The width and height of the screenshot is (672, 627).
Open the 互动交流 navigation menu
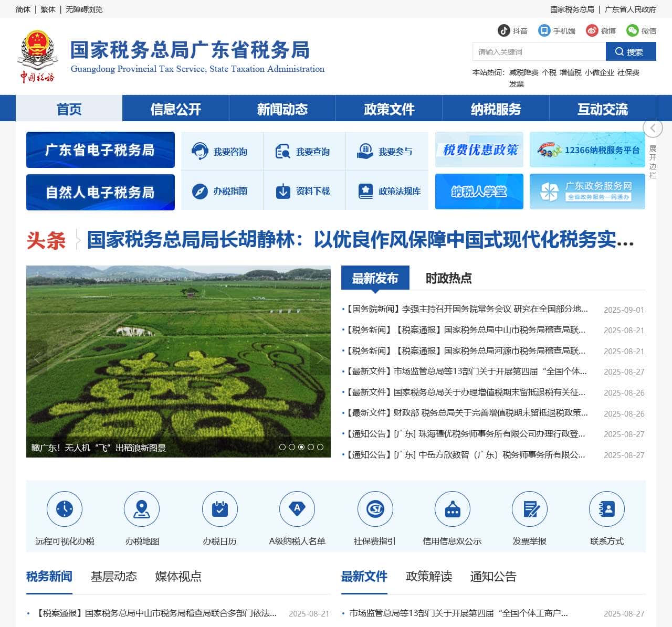point(603,109)
